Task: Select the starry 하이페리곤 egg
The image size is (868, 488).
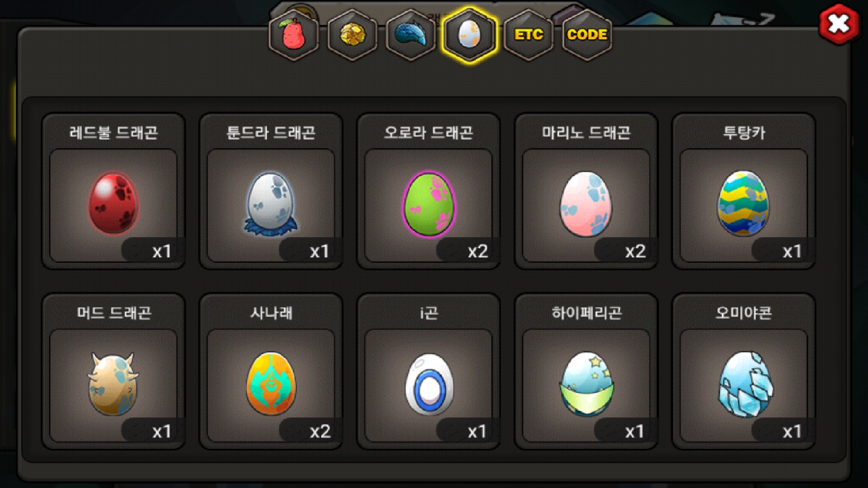Action: coord(586,384)
